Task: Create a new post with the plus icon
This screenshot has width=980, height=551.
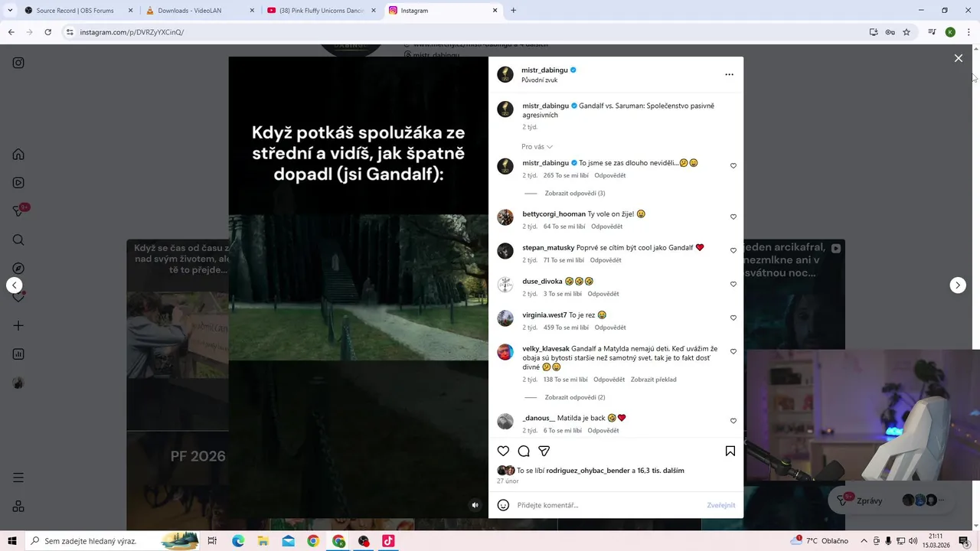Action: point(18,325)
